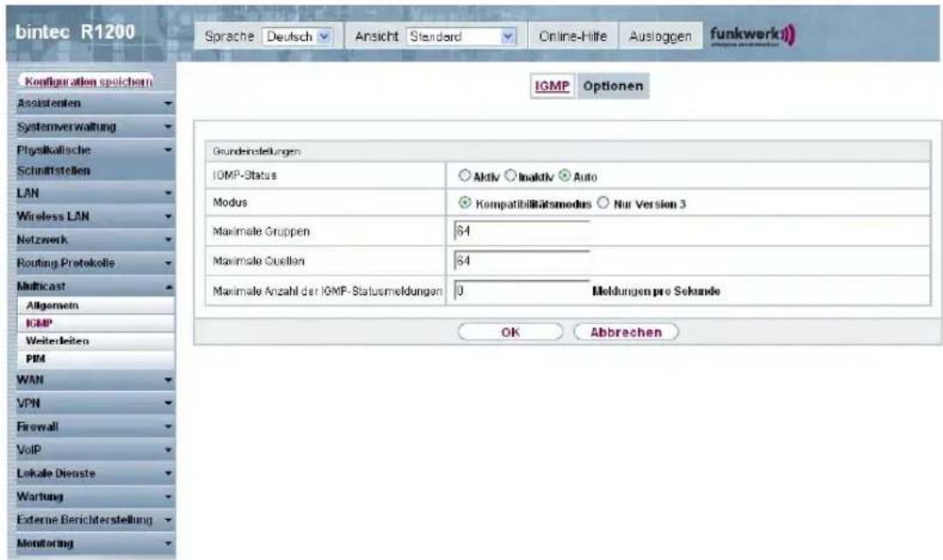
Task: Select the Auto IGMP status radio button
Action: (565, 175)
